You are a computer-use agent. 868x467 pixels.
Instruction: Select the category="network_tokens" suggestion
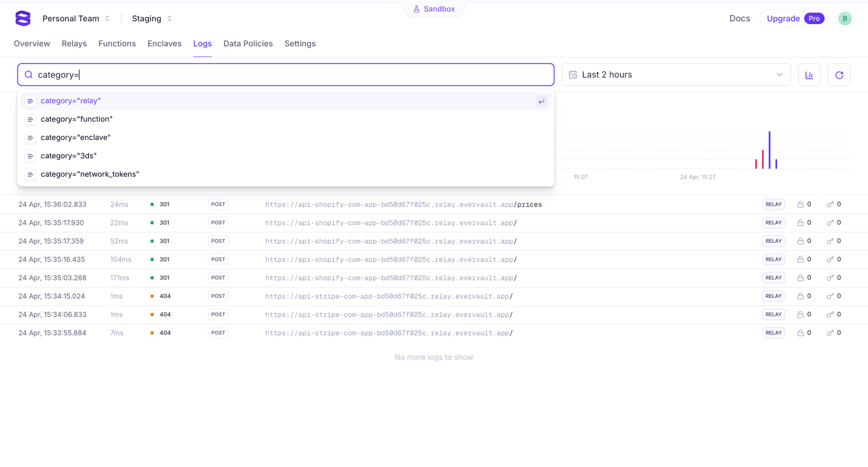(x=286, y=174)
